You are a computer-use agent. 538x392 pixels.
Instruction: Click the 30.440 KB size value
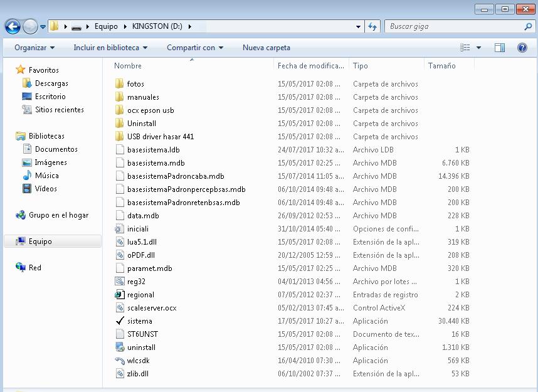[x=453, y=321]
